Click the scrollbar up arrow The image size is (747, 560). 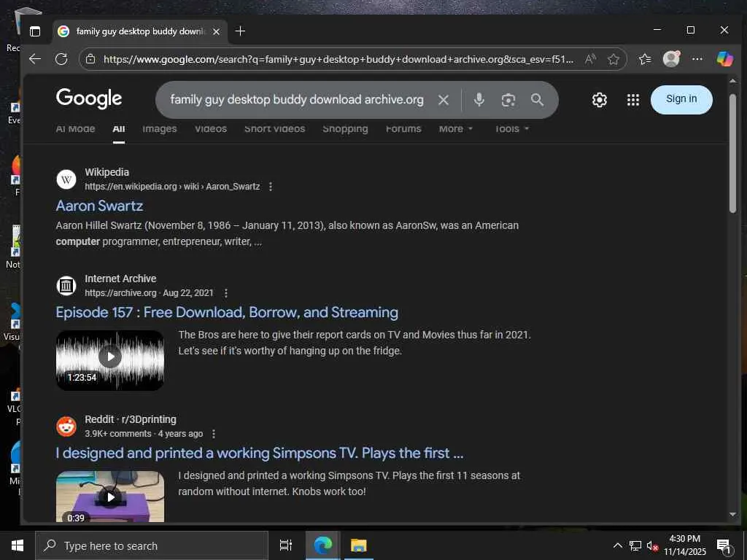click(x=732, y=82)
